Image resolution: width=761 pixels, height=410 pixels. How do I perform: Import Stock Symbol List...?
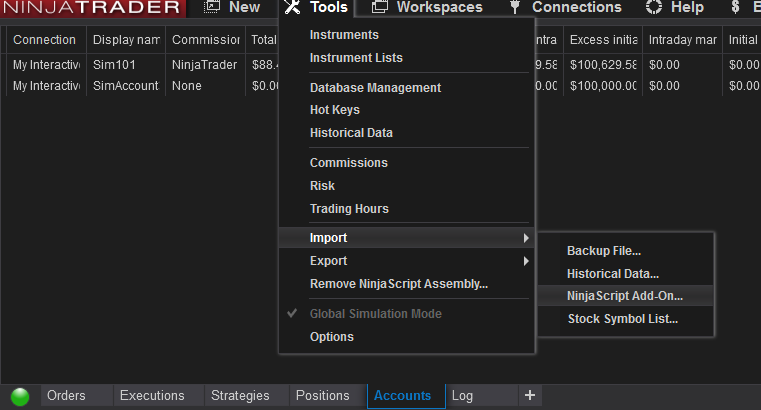(623, 319)
